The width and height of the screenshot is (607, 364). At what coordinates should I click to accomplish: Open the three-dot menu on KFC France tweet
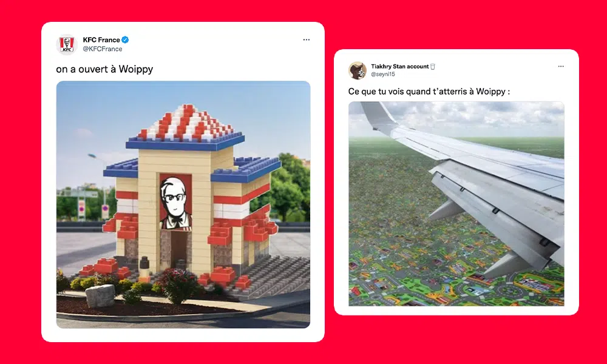click(x=306, y=40)
